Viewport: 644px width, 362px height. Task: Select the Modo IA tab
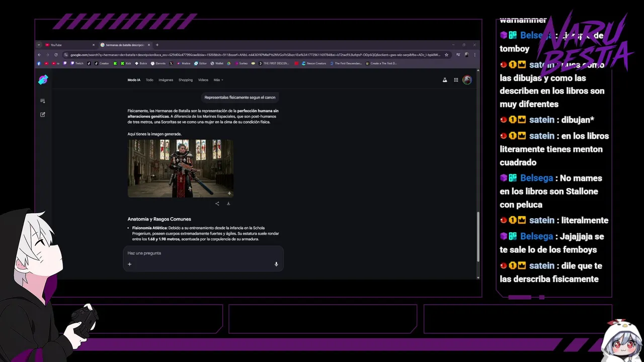(x=134, y=80)
